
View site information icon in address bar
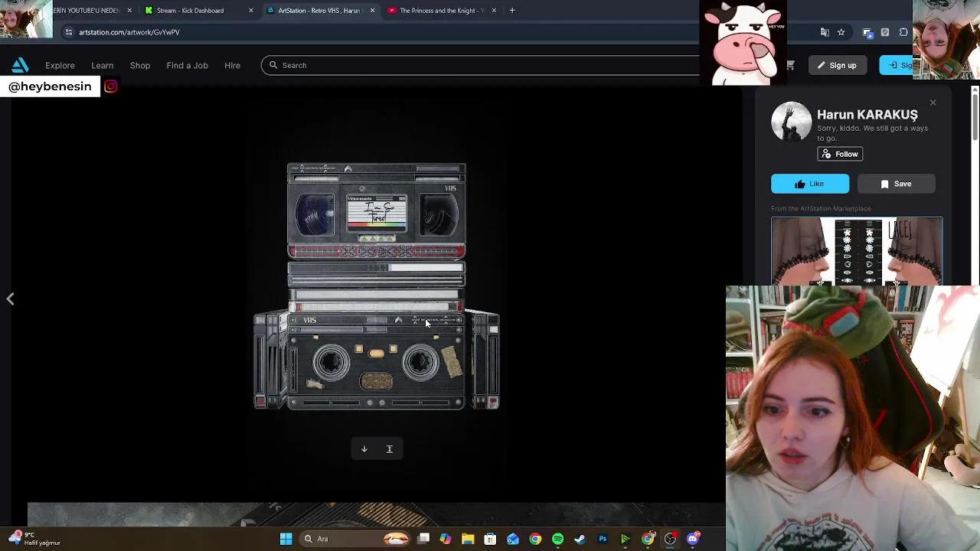coord(68,32)
